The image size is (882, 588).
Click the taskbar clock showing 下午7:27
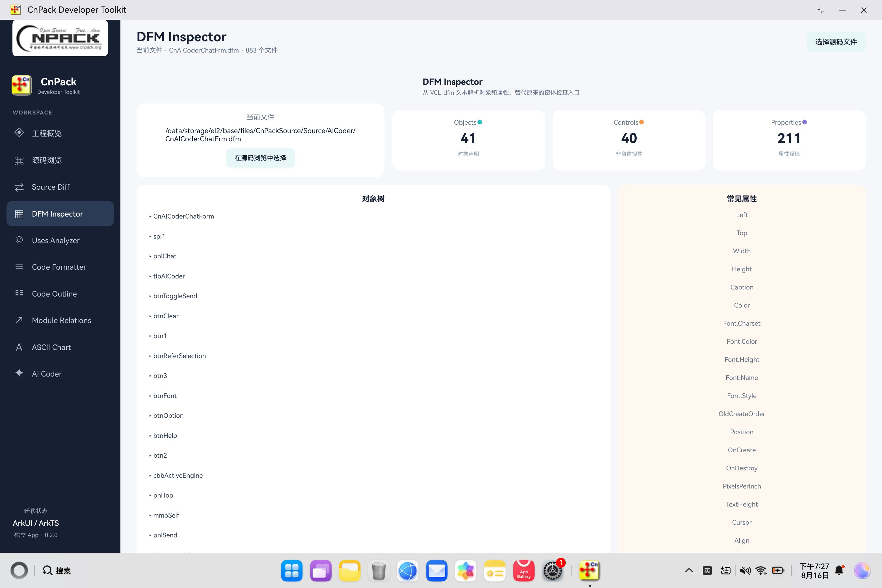point(814,571)
